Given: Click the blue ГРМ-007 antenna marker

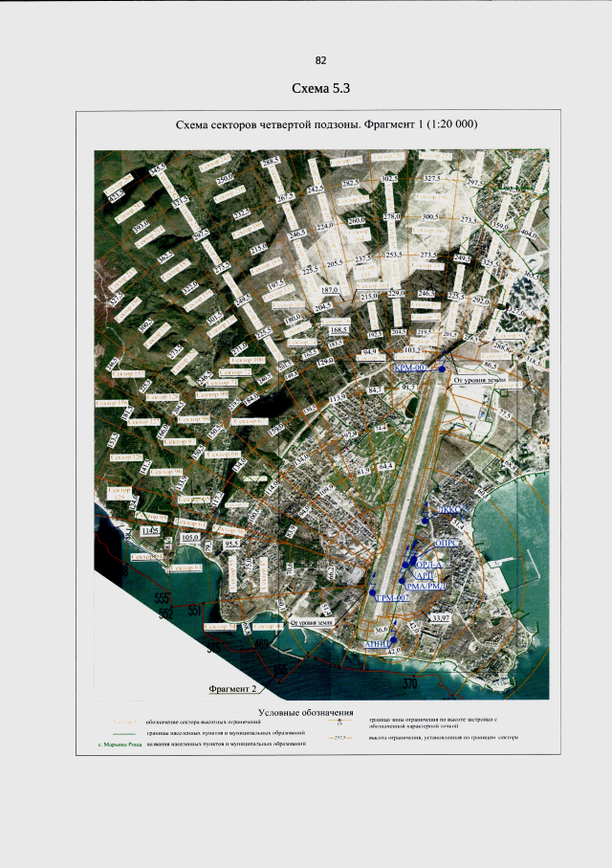Looking at the screenshot, I should [372, 591].
